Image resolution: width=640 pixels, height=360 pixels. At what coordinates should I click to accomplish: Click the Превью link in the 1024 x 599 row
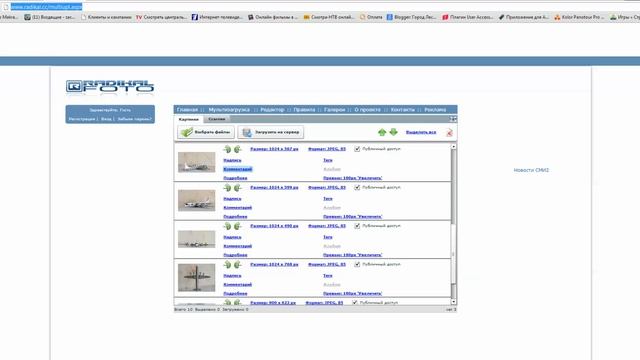pos(353,216)
